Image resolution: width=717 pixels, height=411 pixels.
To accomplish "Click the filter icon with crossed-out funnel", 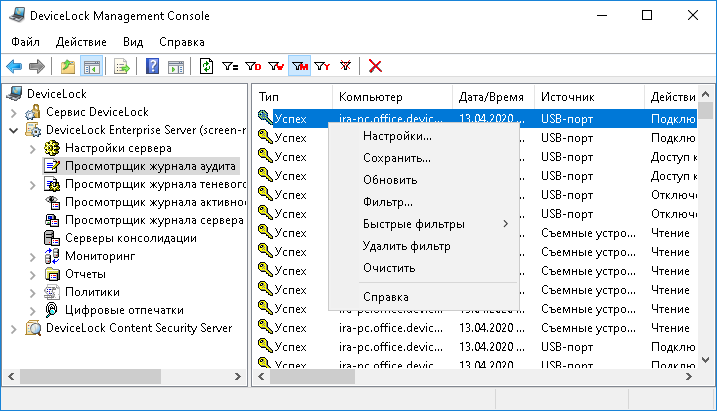I will pyautogui.click(x=346, y=66).
